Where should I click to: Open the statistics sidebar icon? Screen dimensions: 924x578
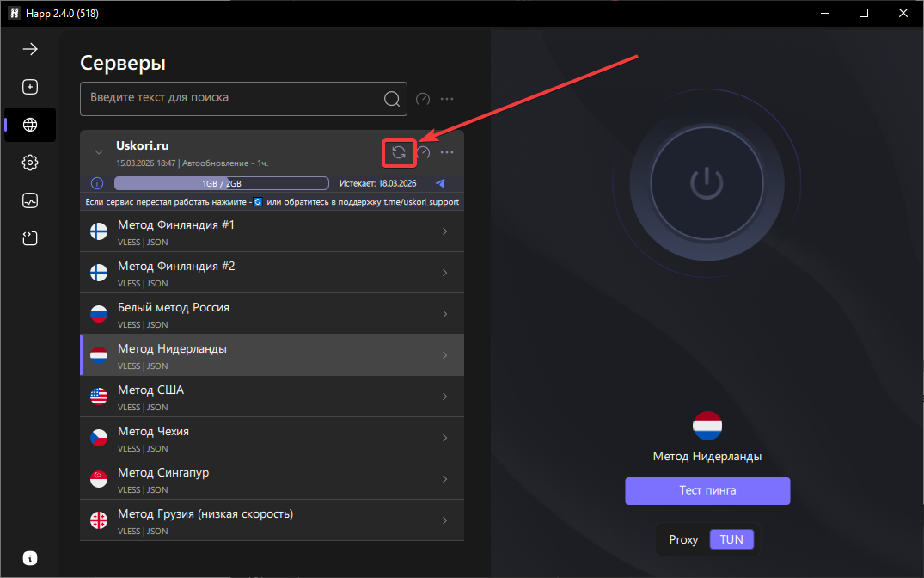30,200
